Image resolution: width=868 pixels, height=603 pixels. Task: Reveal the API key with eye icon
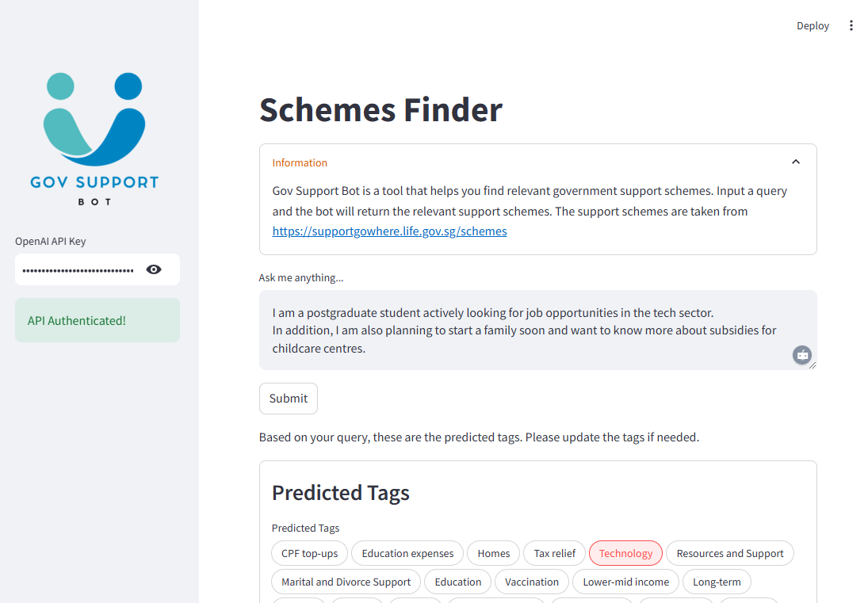[x=154, y=269]
